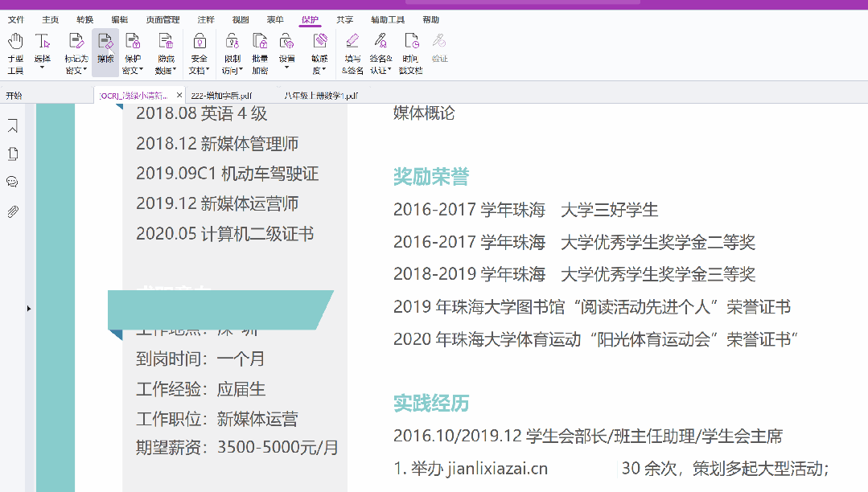Open the 页面管理 ribbon tab
The height and width of the screenshot is (492, 868).
(162, 19)
